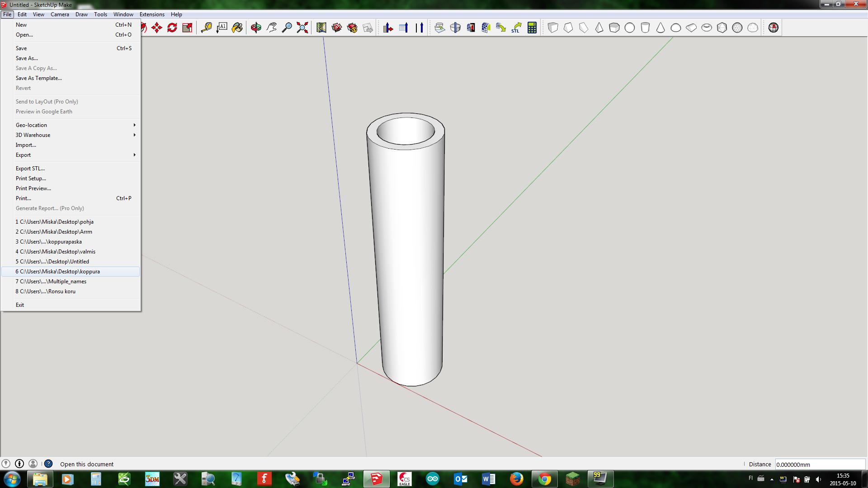This screenshot has height=488, width=868.
Task: Expand the 3D Warehouse submenu
Action: 71,135
